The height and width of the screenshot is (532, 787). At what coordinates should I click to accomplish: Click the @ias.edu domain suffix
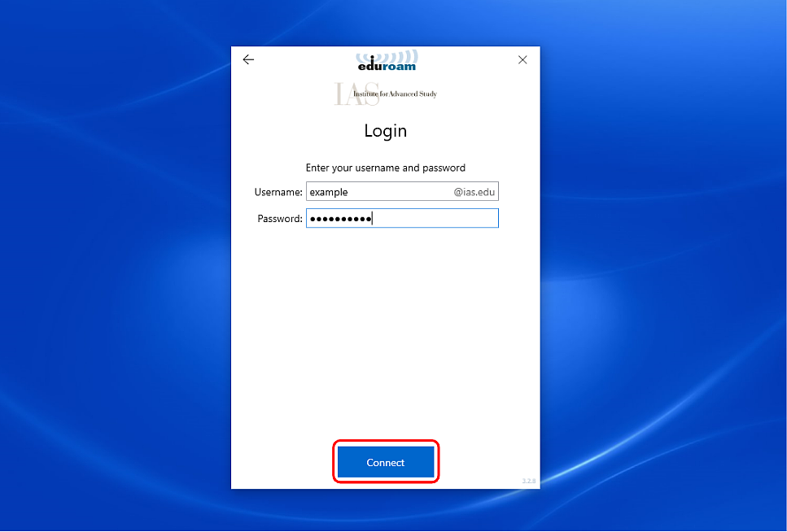click(x=474, y=193)
